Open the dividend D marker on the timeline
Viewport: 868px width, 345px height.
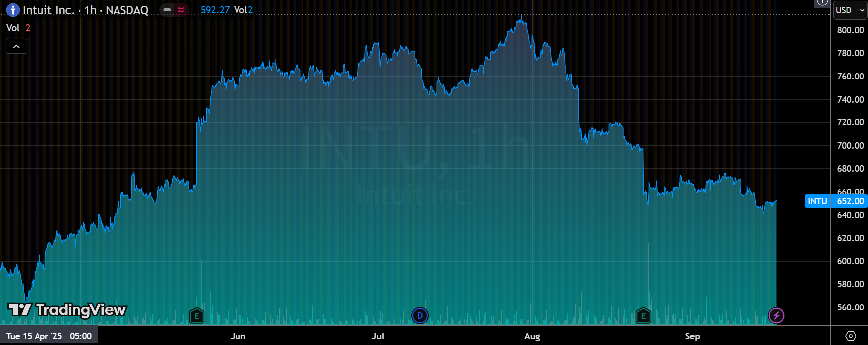420,316
